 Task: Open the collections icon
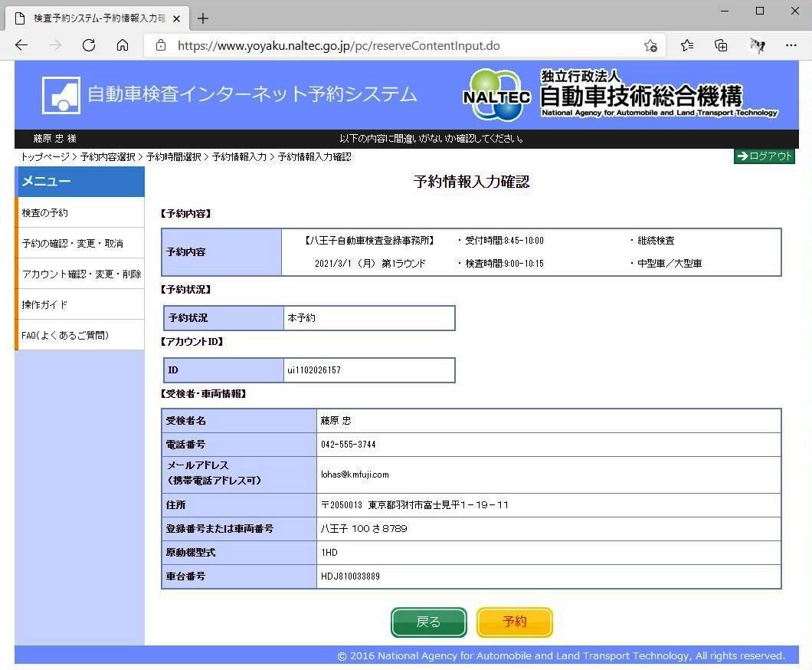[721, 45]
